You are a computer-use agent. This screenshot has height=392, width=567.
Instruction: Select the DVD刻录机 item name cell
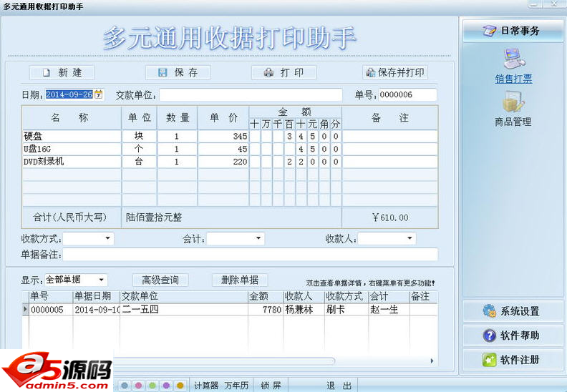pyautogui.click(x=72, y=162)
